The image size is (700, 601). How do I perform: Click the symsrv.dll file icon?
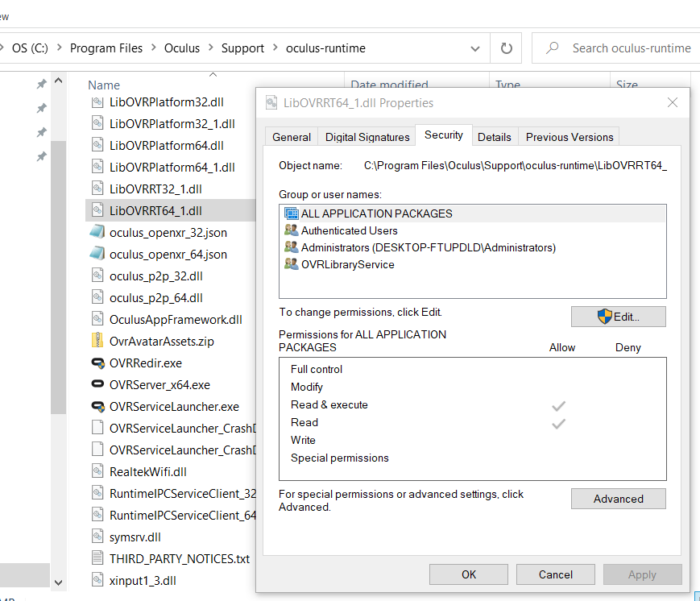tap(97, 537)
